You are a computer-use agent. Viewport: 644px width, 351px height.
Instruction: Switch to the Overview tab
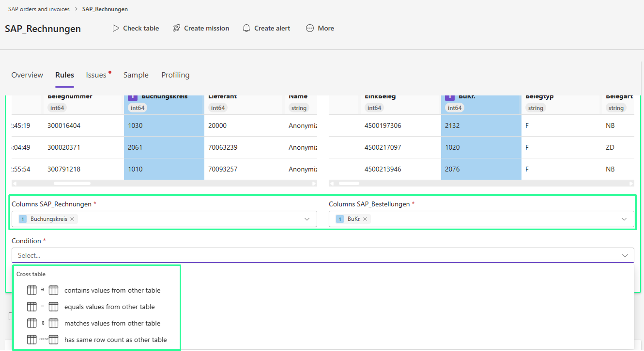tap(27, 75)
